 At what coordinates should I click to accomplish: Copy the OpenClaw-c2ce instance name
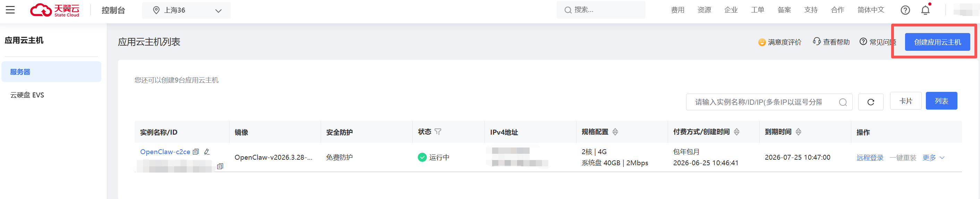[x=195, y=152]
